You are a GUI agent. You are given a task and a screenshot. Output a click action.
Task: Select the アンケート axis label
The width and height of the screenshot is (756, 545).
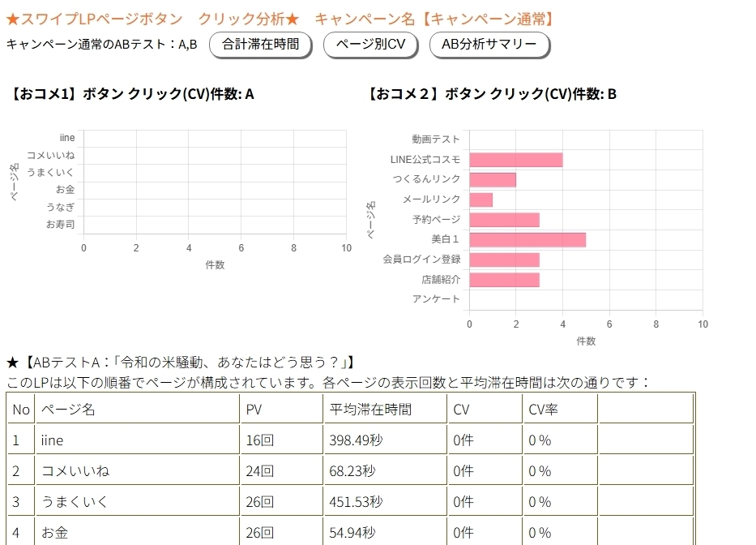pos(436,300)
